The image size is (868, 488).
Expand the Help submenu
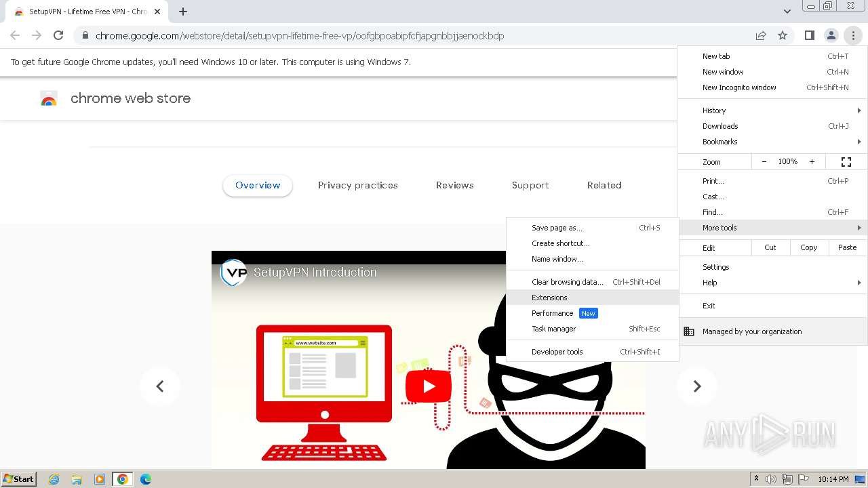click(x=772, y=283)
